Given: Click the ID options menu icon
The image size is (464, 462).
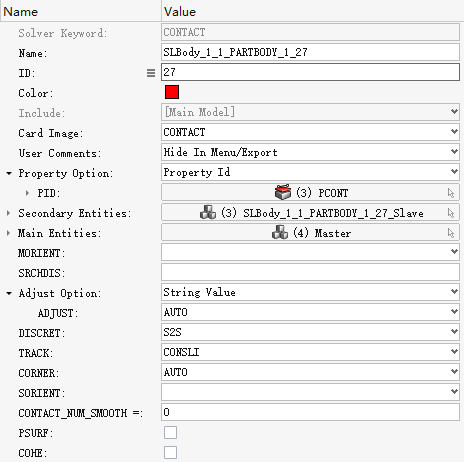Looking at the screenshot, I should (151, 73).
